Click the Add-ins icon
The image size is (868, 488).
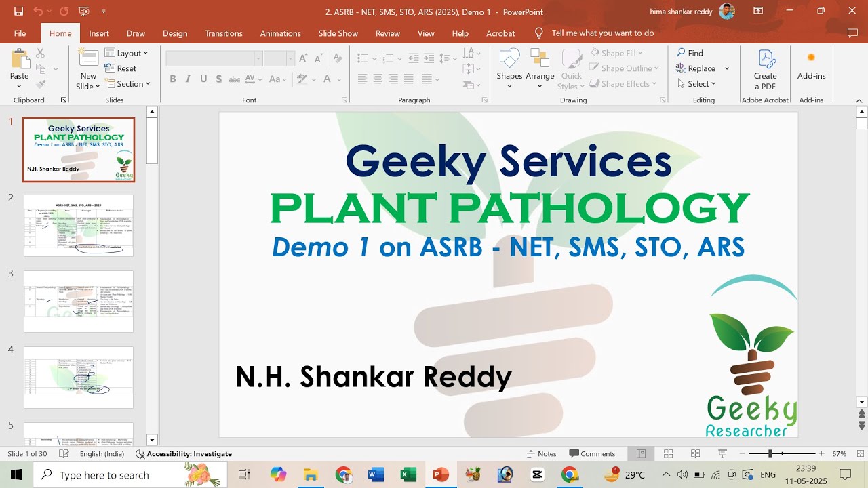pyautogui.click(x=811, y=58)
